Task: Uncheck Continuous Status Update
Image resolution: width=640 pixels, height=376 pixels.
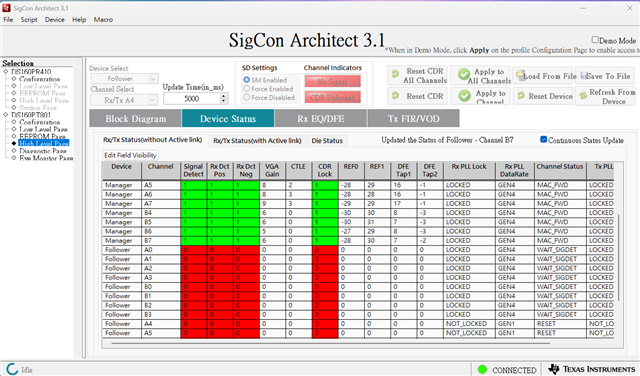Action: tap(544, 139)
